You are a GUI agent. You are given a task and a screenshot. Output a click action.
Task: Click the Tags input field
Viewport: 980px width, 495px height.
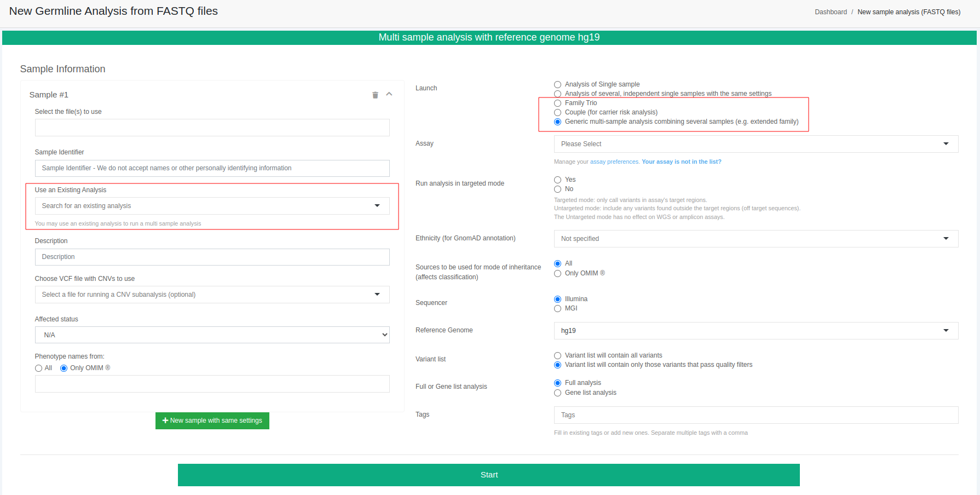(756, 415)
